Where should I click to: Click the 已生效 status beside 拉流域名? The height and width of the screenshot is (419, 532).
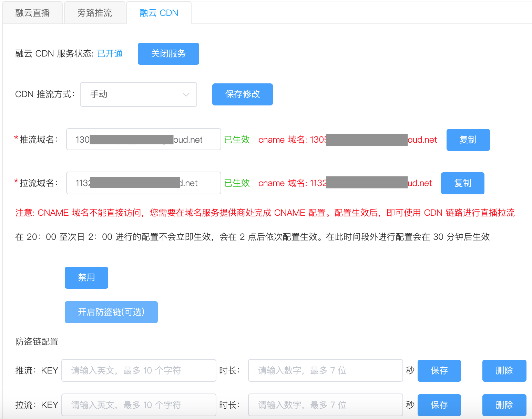(237, 183)
